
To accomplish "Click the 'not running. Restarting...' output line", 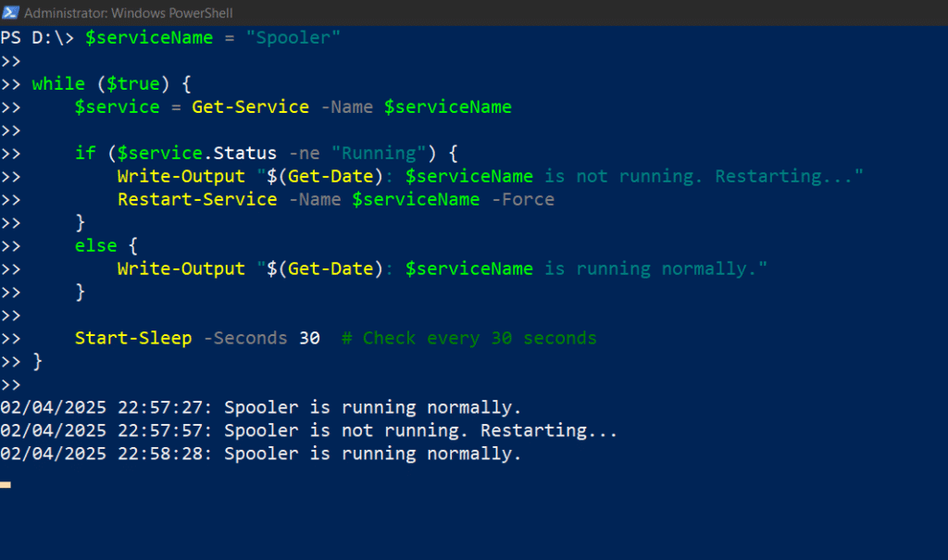I will (x=308, y=430).
